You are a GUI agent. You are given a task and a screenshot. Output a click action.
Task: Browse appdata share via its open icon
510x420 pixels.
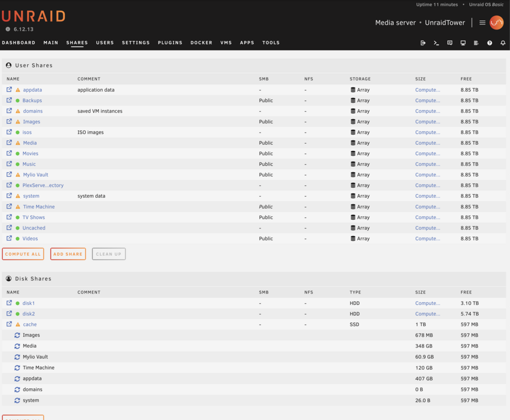(x=9, y=89)
